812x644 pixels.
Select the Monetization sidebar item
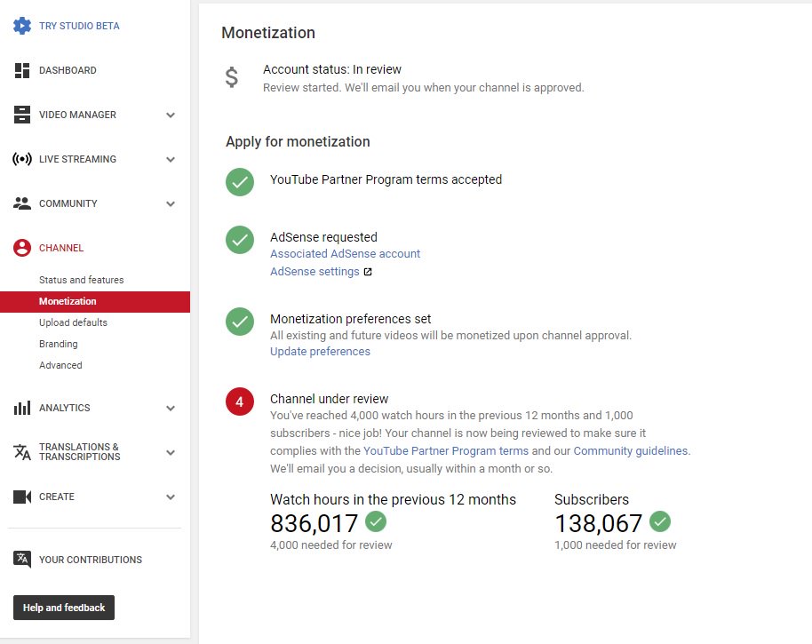(95, 301)
